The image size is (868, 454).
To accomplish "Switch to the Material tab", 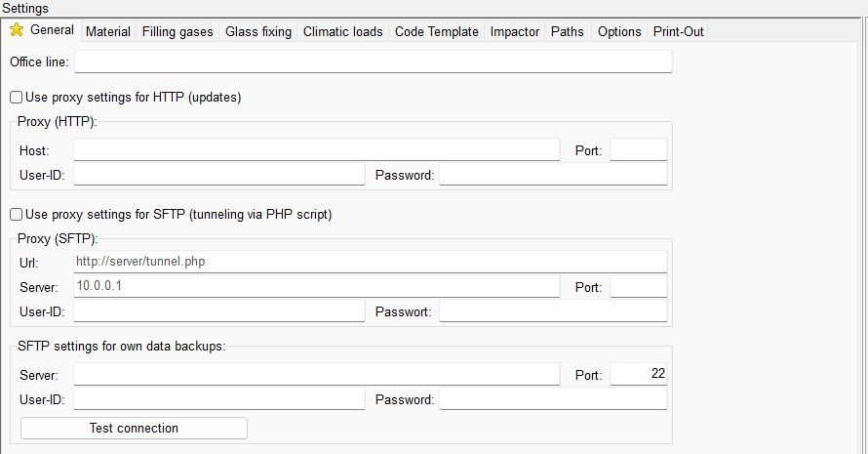I will pos(108,31).
